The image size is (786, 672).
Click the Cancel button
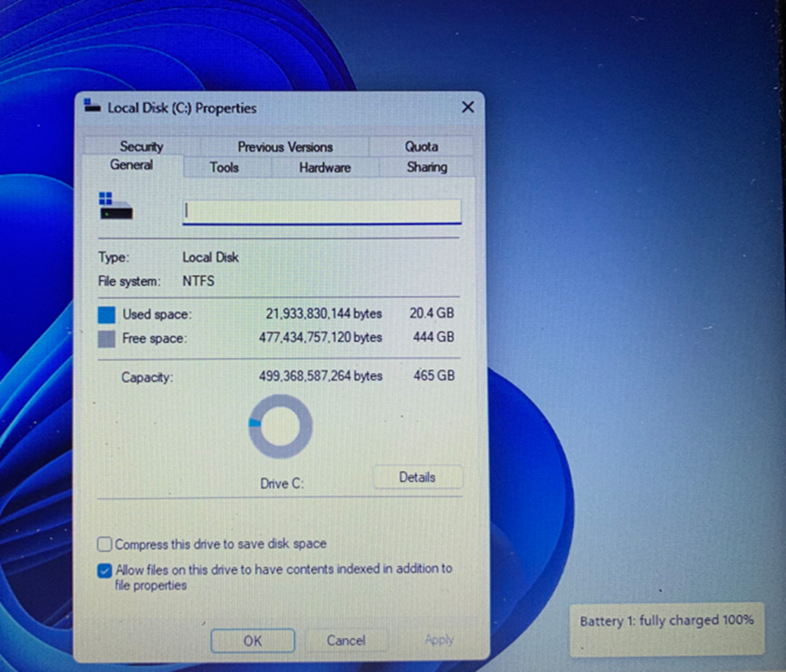[x=346, y=640]
